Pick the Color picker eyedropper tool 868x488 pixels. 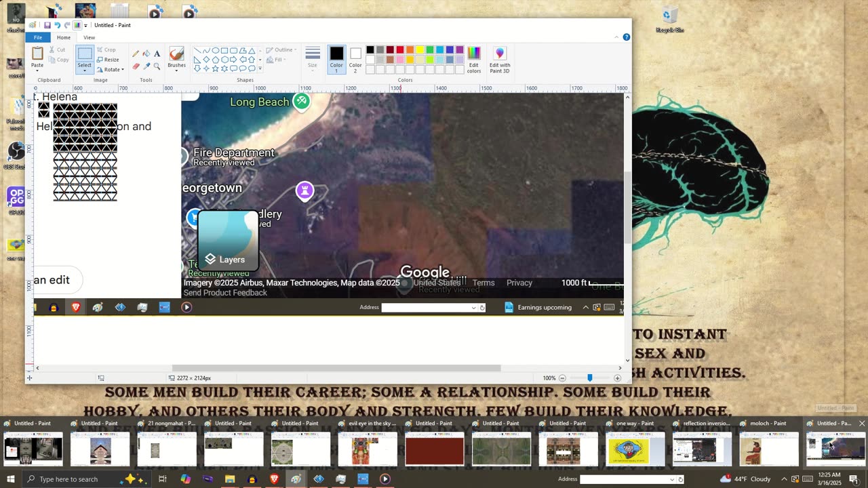pyautogui.click(x=146, y=66)
